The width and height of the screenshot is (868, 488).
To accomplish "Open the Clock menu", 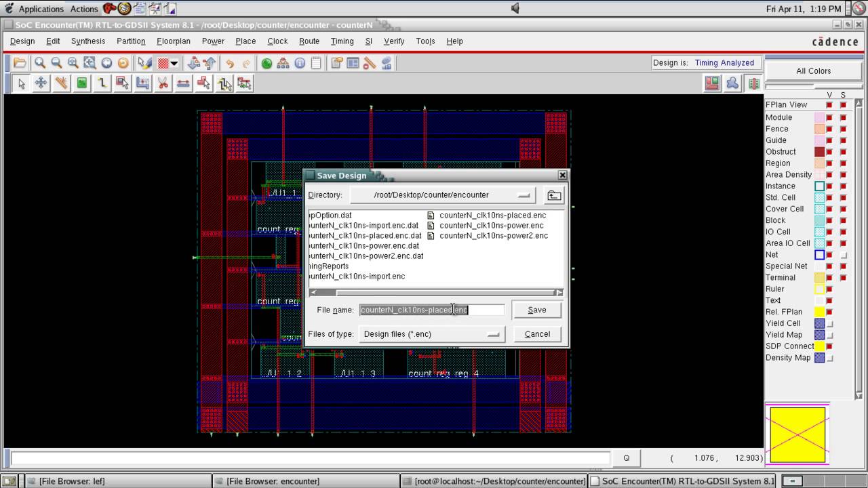I will coord(277,41).
